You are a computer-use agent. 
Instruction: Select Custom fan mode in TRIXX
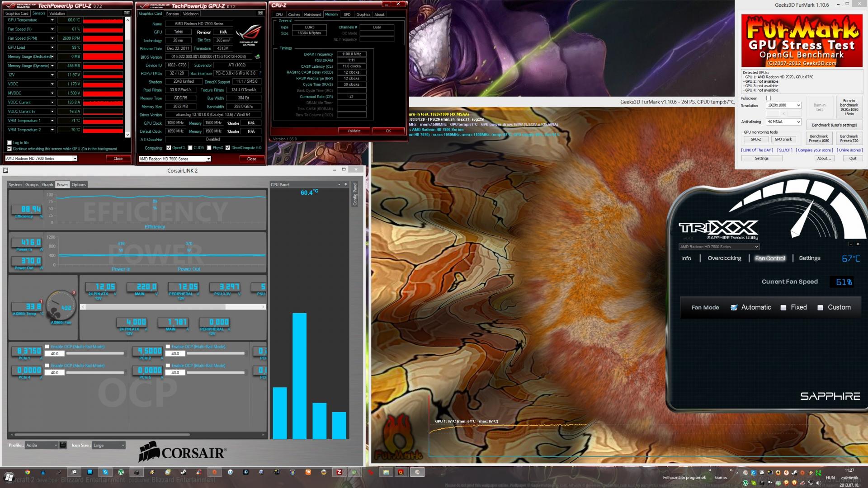pos(821,307)
